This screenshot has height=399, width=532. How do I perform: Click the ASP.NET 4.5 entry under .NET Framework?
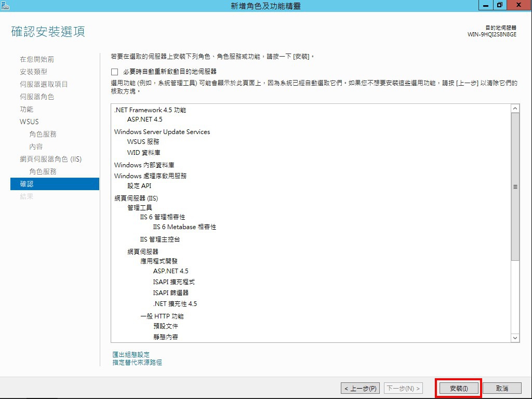[145, 119]
